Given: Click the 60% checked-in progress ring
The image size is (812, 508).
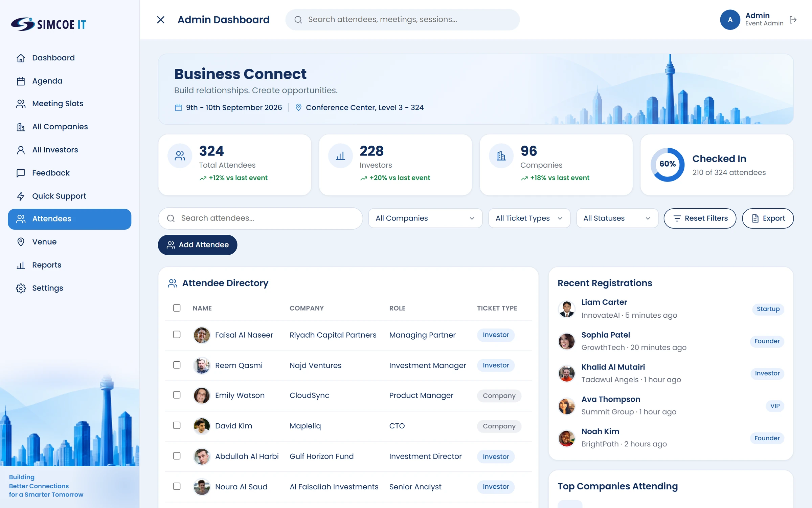Looking at the screenshot, I should click(667, 164).
